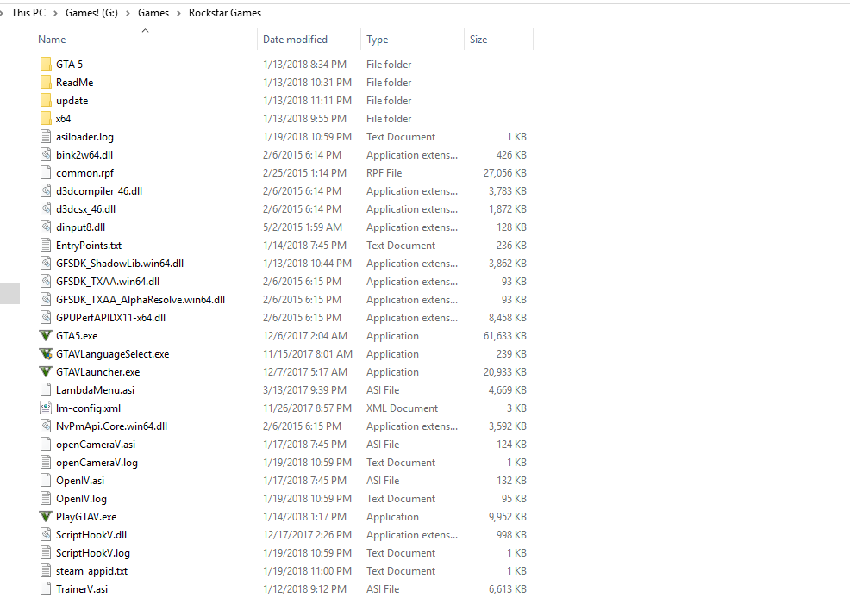Select the update folder icon
Screen dimensions: 850x616
[46, 101]
